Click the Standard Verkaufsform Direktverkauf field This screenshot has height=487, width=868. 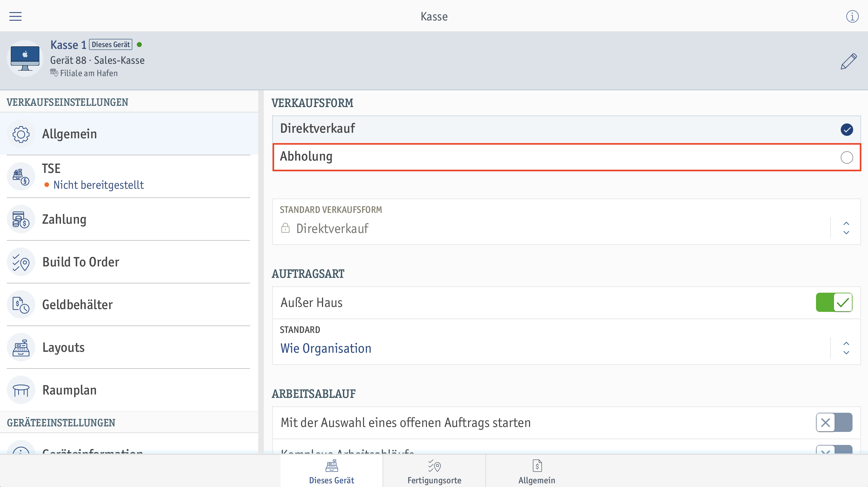(566, 222)
